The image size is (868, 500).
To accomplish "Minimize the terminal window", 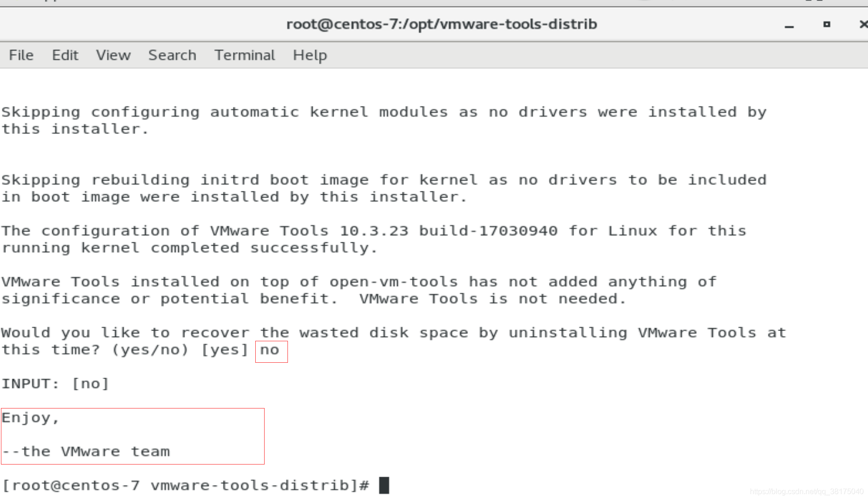I will [789, 27].
